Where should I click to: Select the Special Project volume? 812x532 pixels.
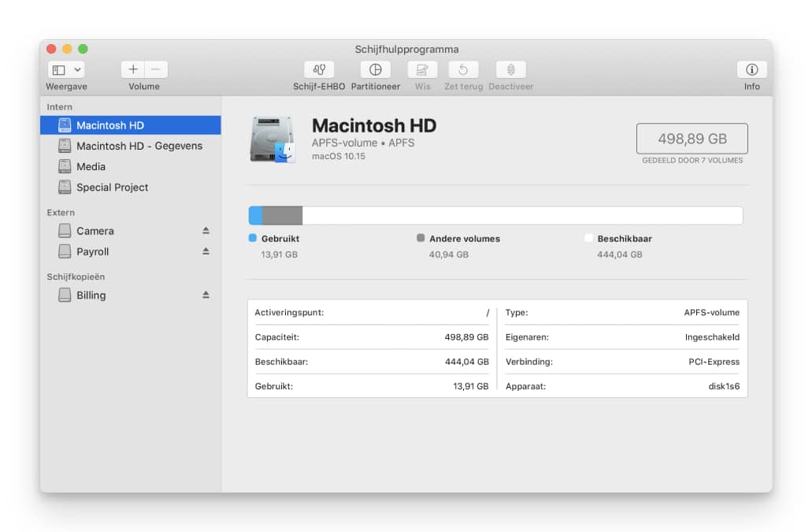click(131, 188)
